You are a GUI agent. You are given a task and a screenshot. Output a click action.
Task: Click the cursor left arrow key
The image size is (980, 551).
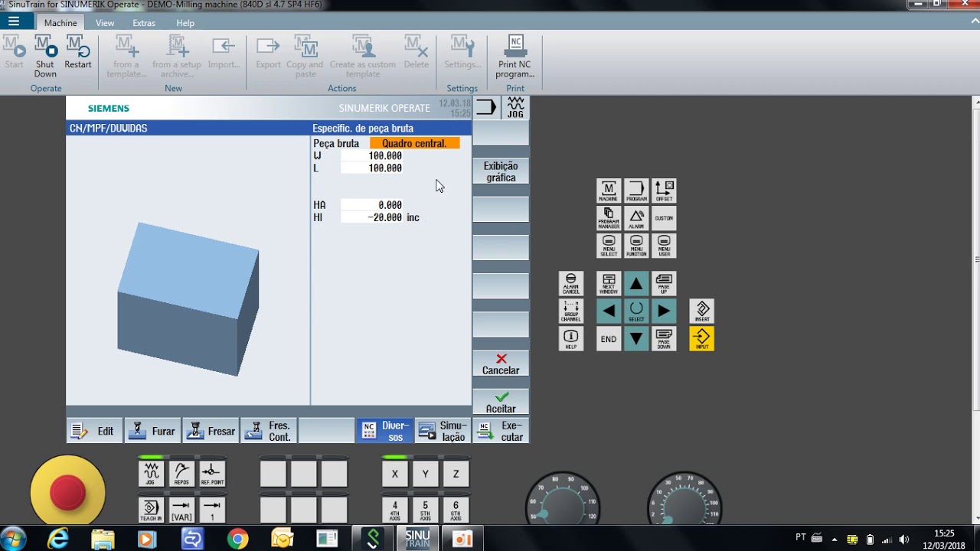(609, 311)
